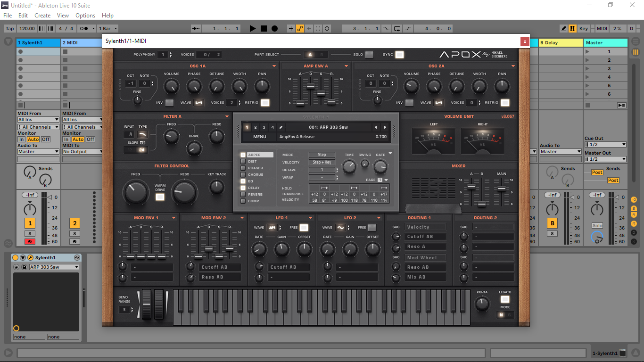Open track 1 Audio To Master dropdown
The height and width of the screenshot is (362, 644).
[x=38, y=152]
